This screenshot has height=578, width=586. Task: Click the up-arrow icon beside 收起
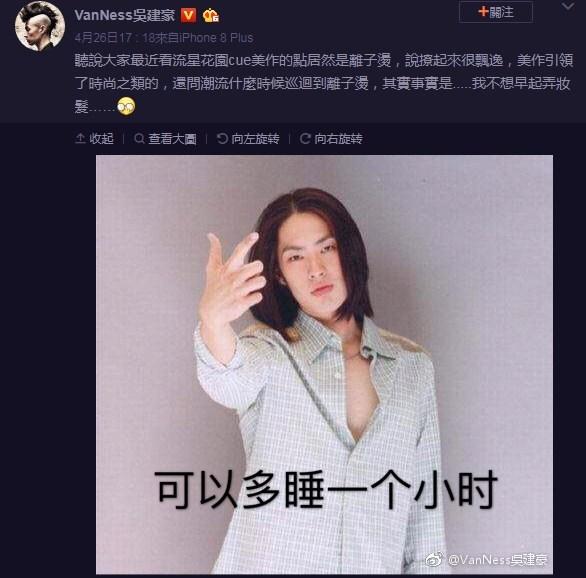point(80,138)
